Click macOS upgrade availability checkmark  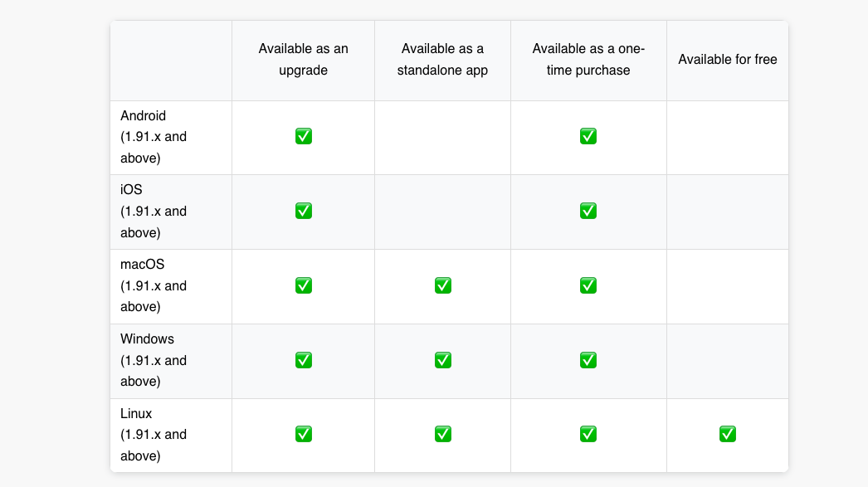(x=304, y=285)
